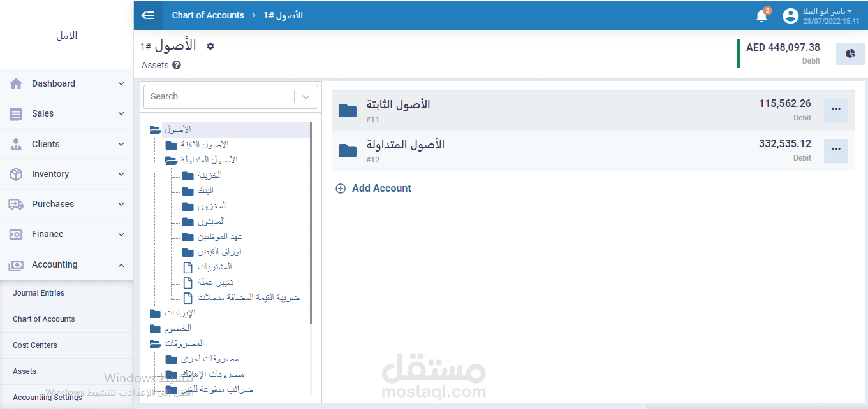Open notifications via the bell icon
Screen dimensions: 868x409
coord(761,15)
